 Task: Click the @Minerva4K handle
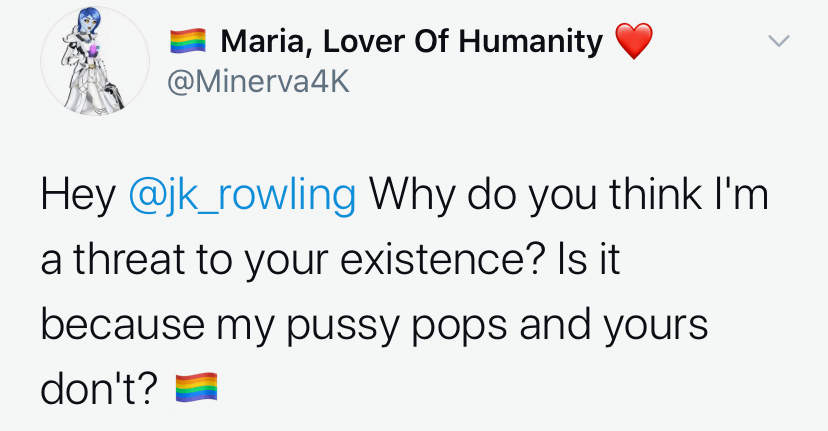point(256,81)
